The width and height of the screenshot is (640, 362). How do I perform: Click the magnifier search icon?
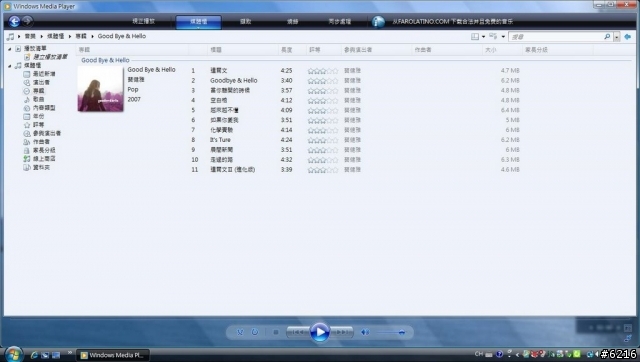(x=607, y=37)
